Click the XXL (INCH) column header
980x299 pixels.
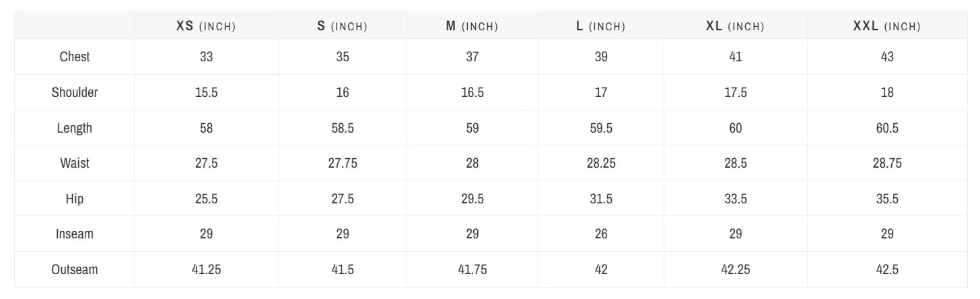[x=886, y=26]
